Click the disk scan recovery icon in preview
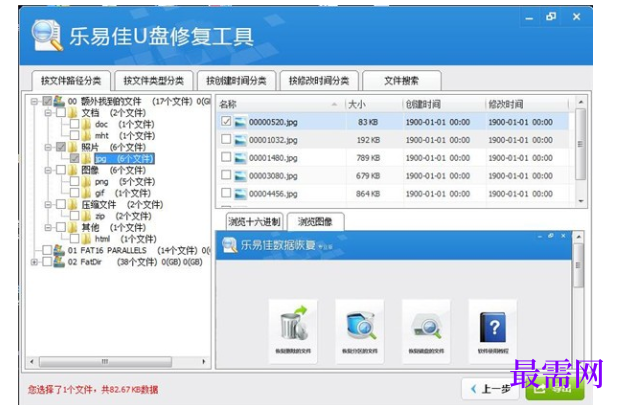Viewport: 622px width, 405px height. click(426, 328)
